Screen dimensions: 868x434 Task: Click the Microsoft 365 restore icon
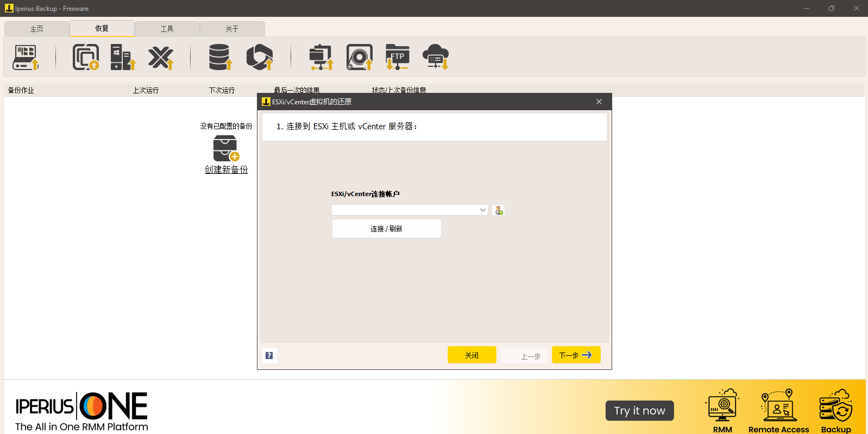click(x=260, y=57)
